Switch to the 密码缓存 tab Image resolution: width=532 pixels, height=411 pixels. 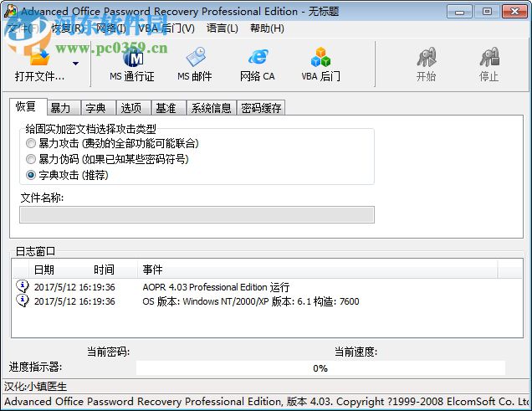click(x=261, y=108)
